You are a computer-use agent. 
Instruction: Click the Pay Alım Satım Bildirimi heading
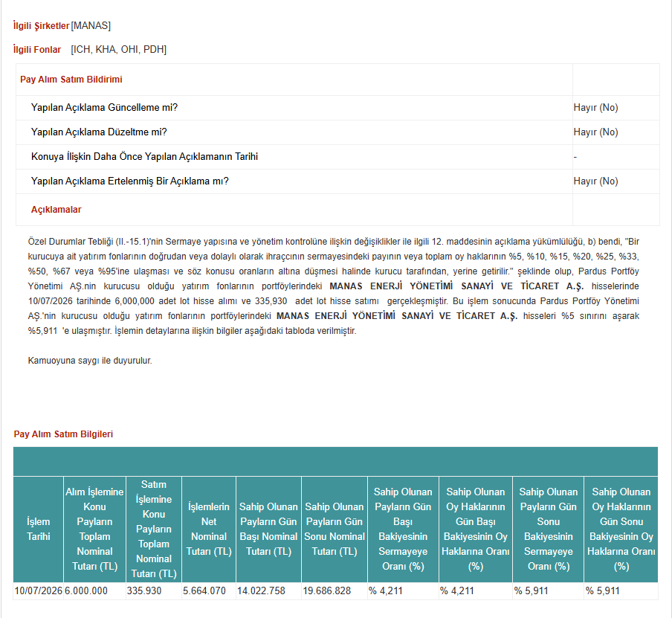coord(71,80)
